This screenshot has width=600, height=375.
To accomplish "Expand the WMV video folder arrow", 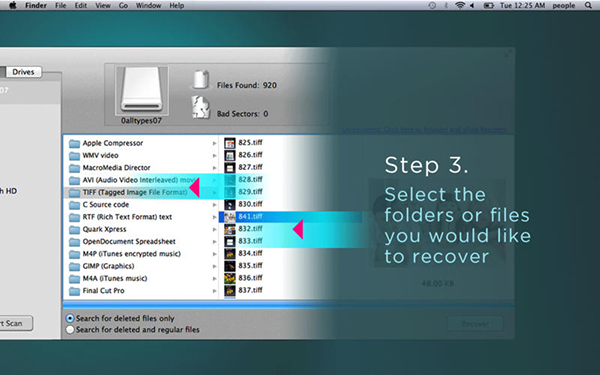I will click(214, 155).
